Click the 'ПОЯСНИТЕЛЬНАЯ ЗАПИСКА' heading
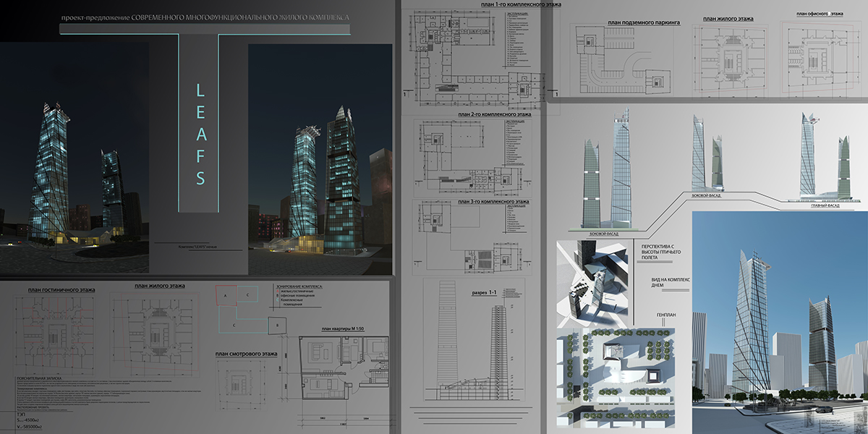Image resolution: width=868 pixels, height=434 pixels. point(38,378)
